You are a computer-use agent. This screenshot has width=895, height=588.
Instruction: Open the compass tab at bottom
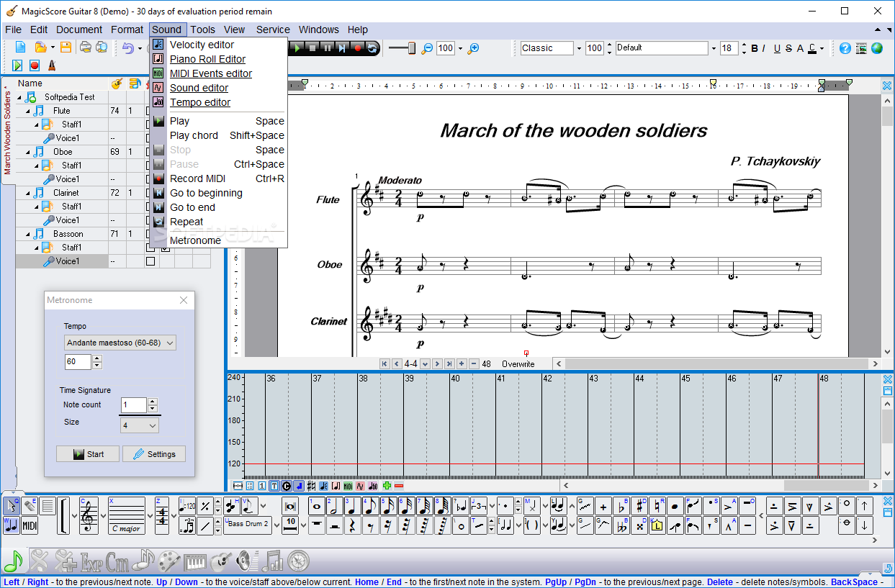(299, 560)
